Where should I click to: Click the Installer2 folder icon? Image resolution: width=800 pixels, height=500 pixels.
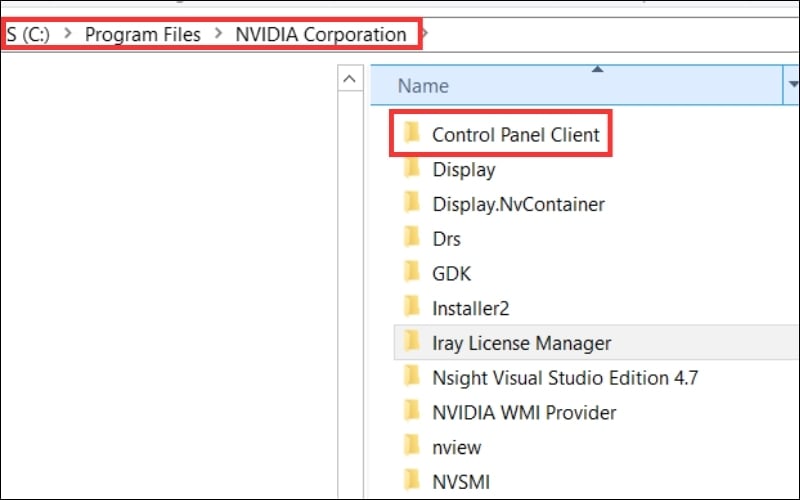point(410,307)
